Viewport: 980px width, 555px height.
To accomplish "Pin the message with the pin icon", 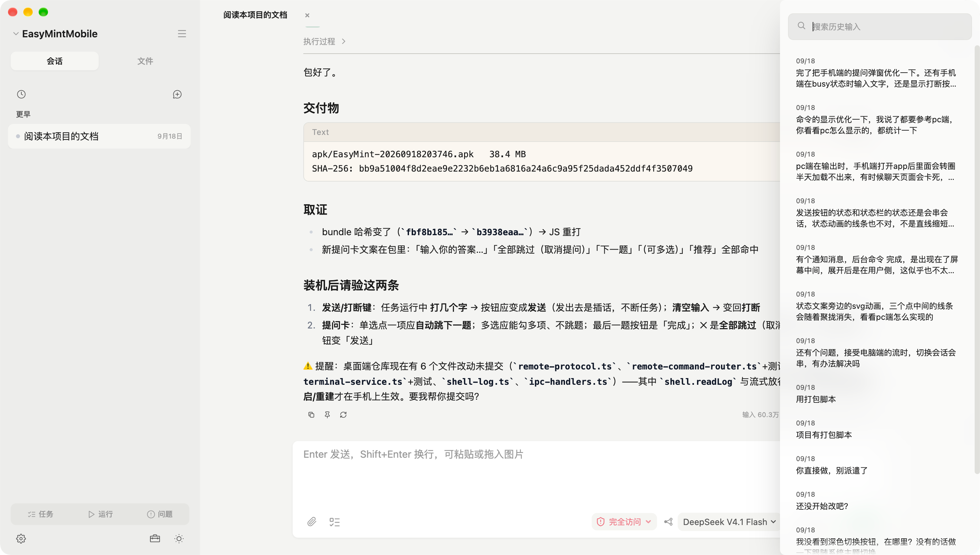I will 327,414.
